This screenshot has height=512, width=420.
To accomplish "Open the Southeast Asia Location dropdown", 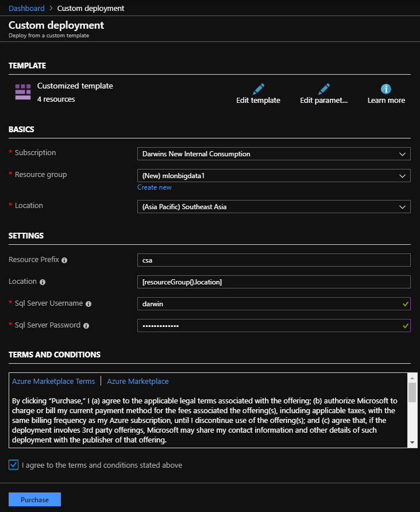I will click(x=273, y=207).
